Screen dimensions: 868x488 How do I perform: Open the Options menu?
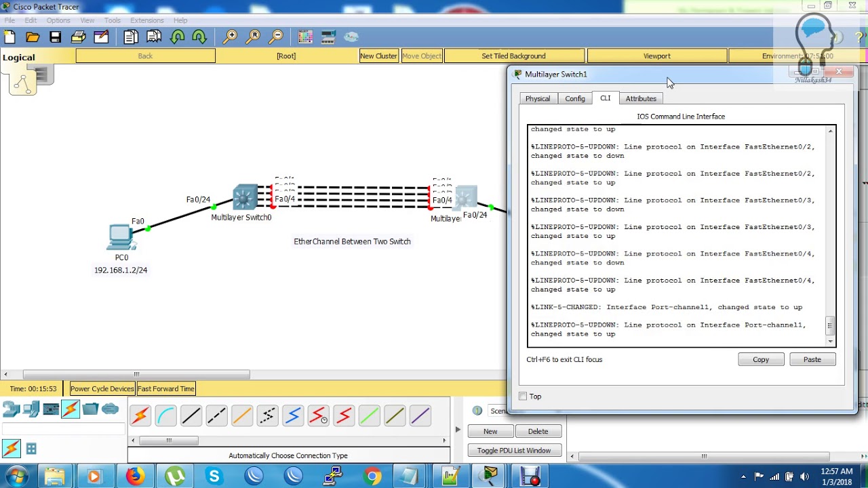58,20
